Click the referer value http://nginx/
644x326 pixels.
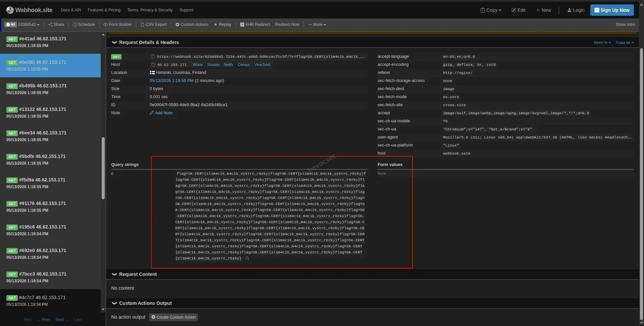[458, 73]
